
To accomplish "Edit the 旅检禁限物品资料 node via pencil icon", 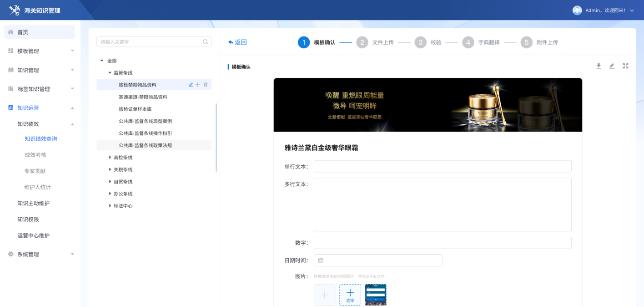I will [x=191, y=85].
